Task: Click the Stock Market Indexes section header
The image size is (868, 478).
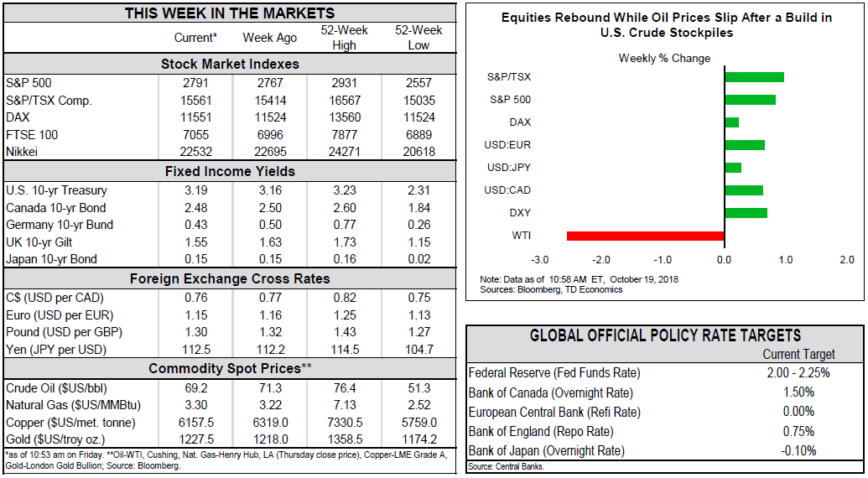Action: click(230, 64)
